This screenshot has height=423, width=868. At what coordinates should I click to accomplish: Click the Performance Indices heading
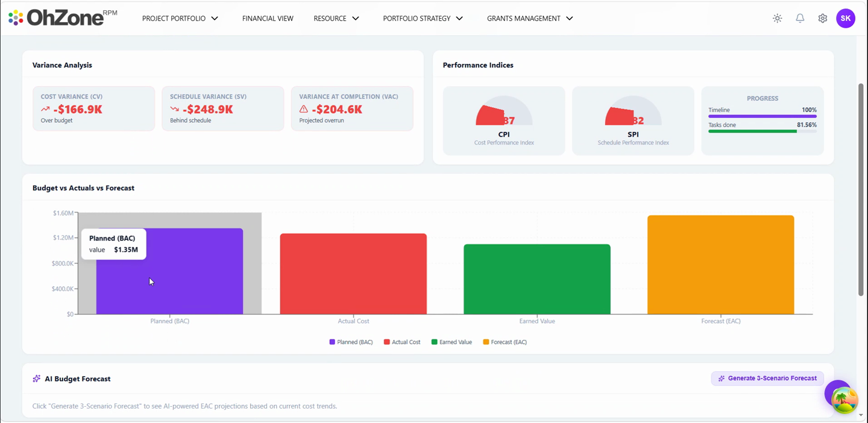pos(478,65)
